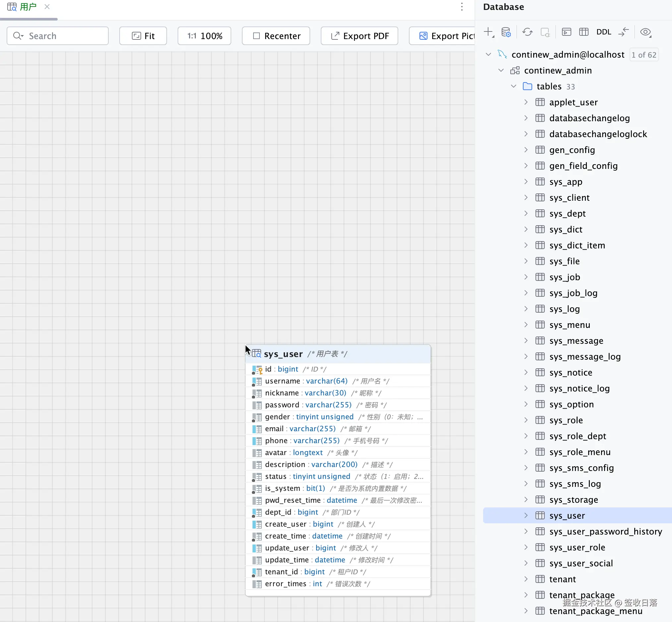Click the id primary key column icon
The height and width of the screenshot is (622, 672).
(x=257, y=370)
